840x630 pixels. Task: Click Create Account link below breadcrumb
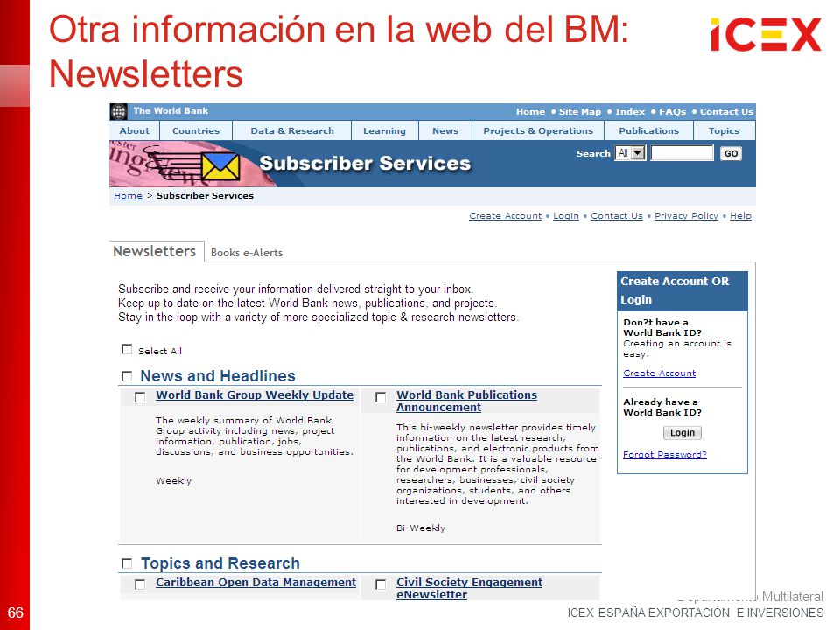click(505, 215)
